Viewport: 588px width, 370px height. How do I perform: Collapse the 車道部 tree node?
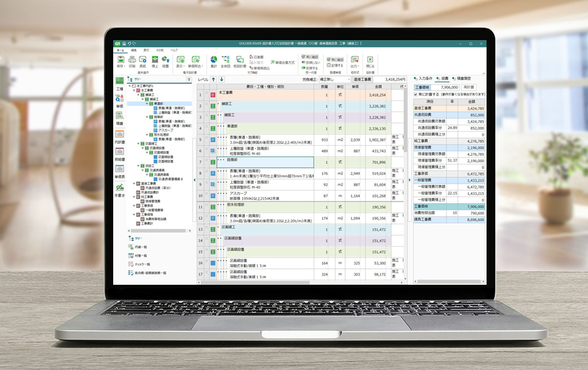coord(148,104)
